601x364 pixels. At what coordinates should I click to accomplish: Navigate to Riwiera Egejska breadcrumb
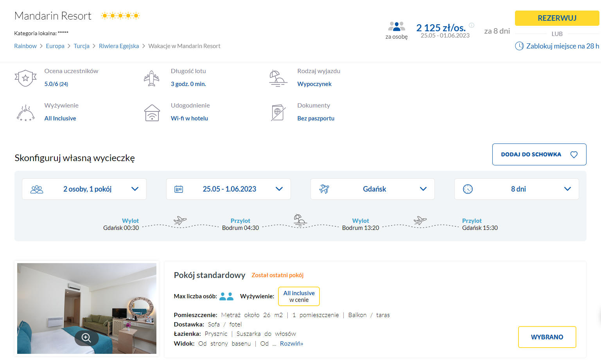point(119,46)
